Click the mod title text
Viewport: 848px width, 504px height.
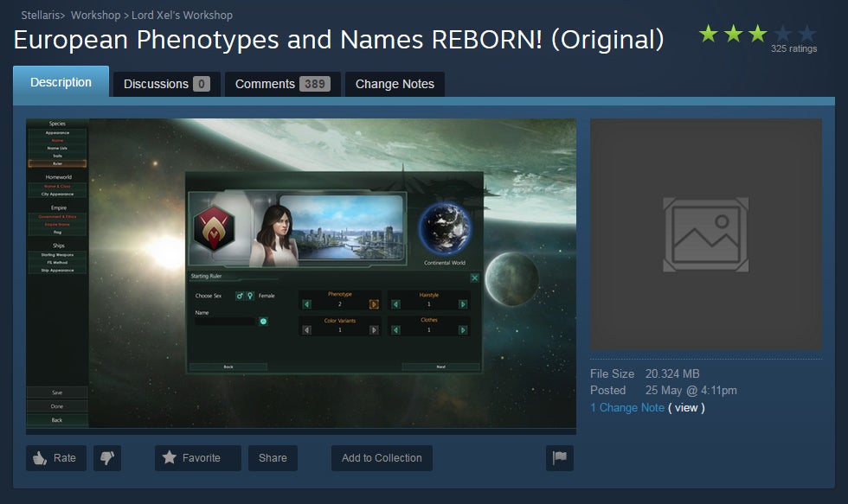click(x=338, y=40)
